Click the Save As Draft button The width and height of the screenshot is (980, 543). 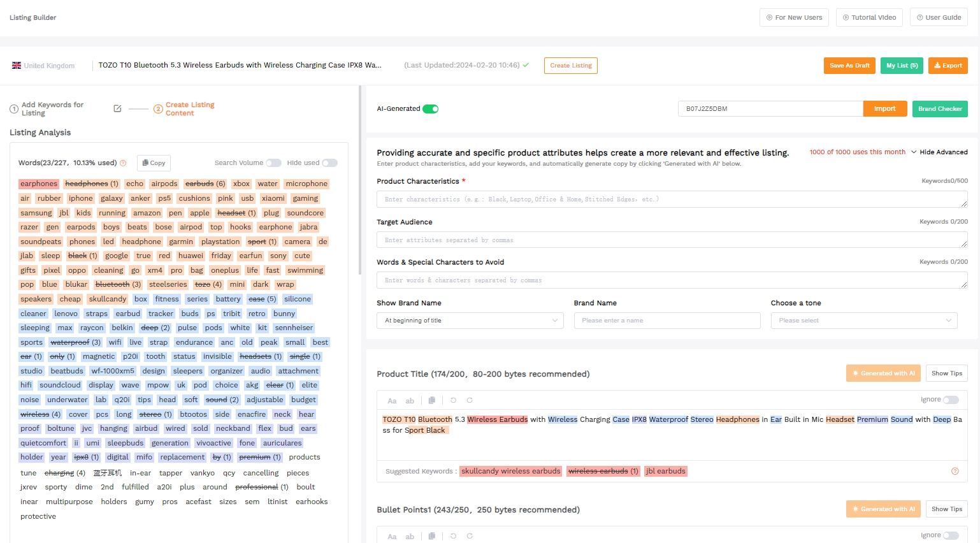tap(849, 65)
